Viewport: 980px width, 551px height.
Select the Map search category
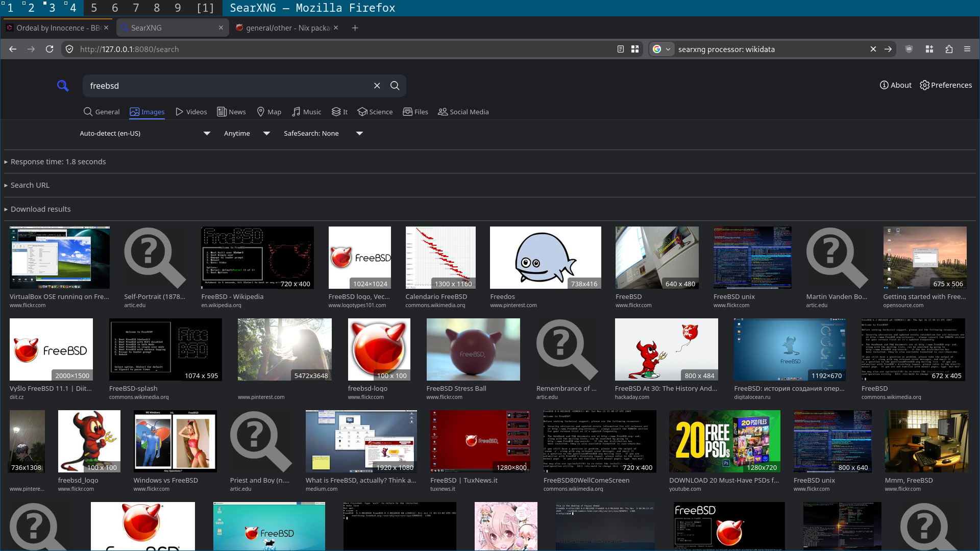[x=269, y=112]
